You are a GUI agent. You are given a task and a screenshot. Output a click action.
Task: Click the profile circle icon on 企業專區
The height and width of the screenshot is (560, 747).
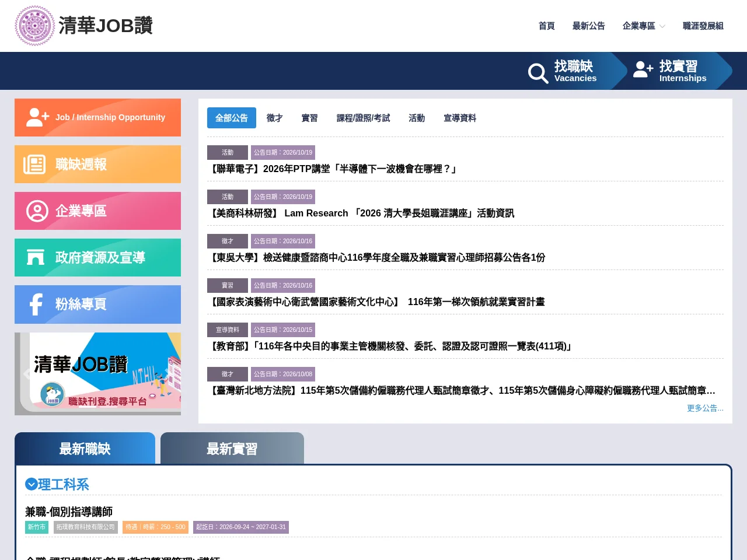tap(37, 211)
